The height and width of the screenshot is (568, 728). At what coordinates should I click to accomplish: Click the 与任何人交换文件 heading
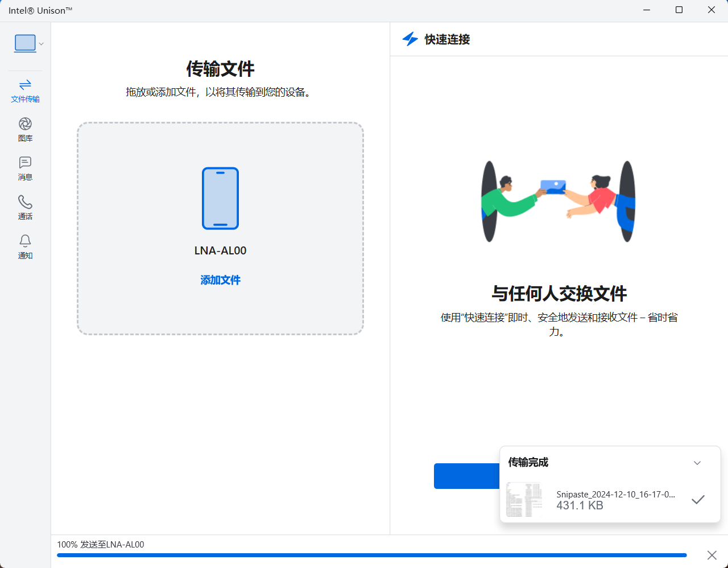click(x=559, y=294)
